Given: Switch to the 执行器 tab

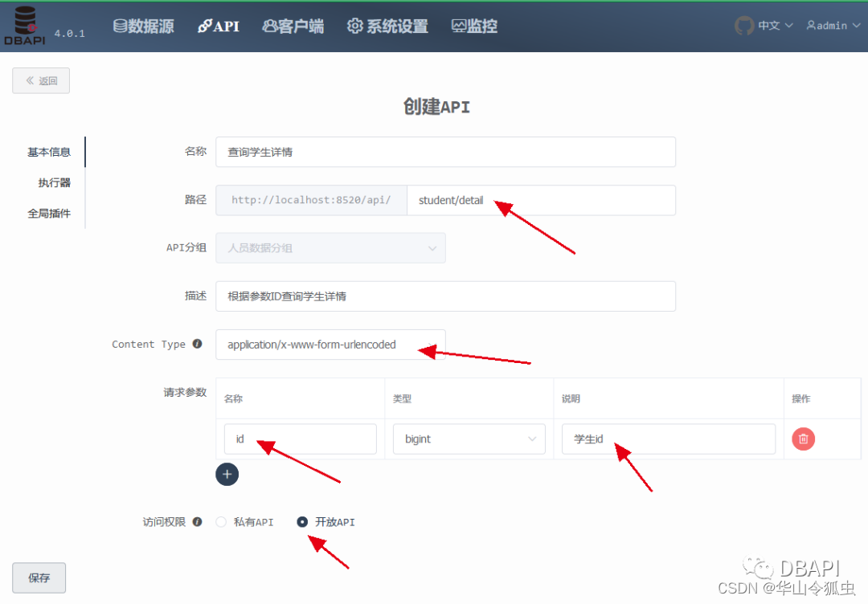Looking at the screenshot, I should (53, 182).
